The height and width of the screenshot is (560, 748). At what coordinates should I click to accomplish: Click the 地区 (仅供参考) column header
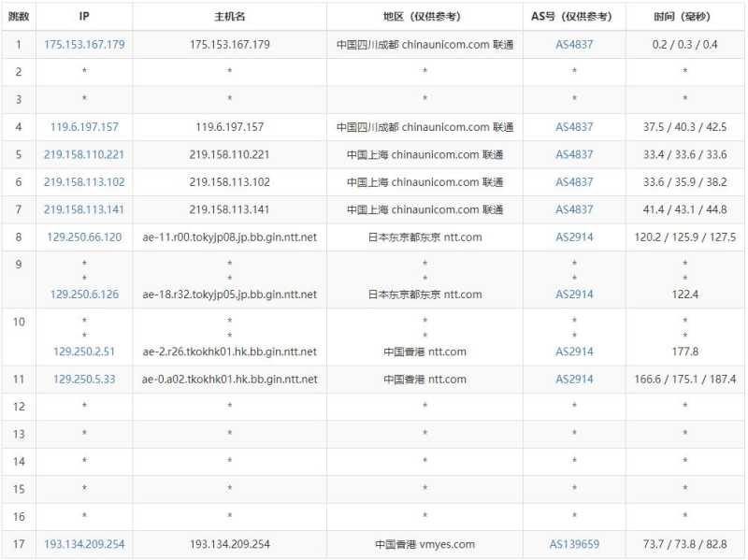pos(423,16)
